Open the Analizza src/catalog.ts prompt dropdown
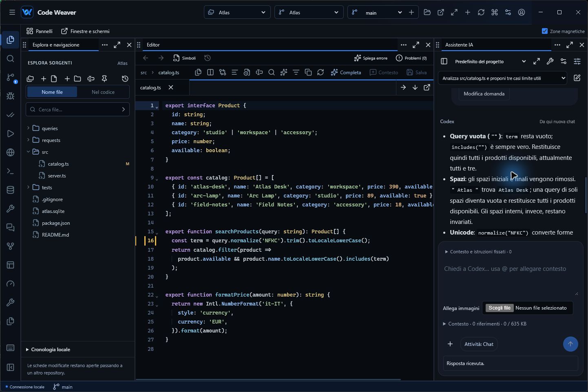The height and width of the screenshot is (392, 588). coord(502,78)
